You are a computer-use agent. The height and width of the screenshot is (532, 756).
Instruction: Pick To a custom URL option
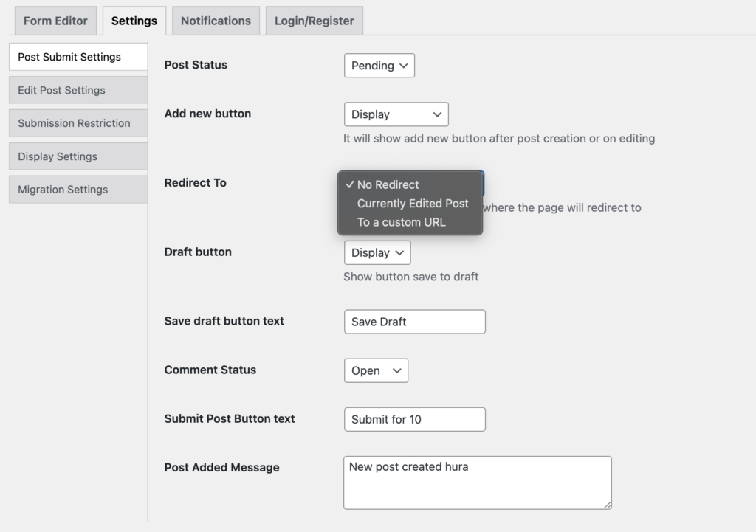pos(401,222)
